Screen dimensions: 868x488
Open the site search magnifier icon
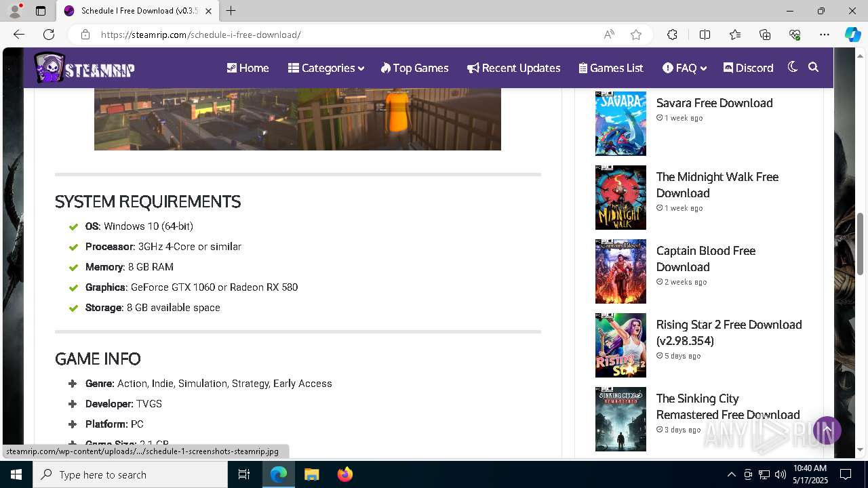point(814,67)
